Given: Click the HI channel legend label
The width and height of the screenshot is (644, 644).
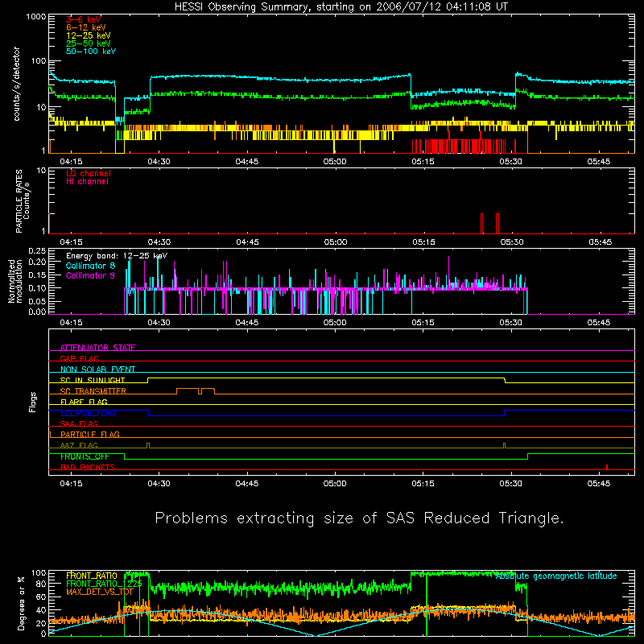Looking at the screenshot, I should click(87, 182).
